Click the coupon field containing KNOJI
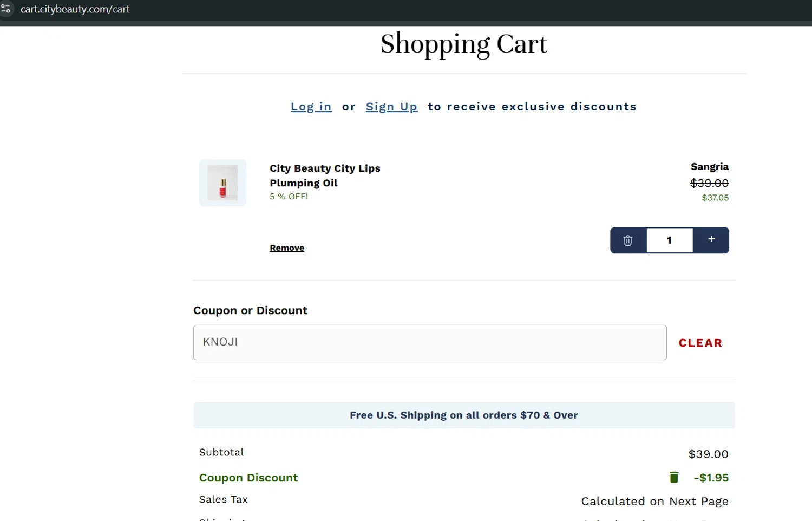Screen dimensions: 812x521 (429, 342)
